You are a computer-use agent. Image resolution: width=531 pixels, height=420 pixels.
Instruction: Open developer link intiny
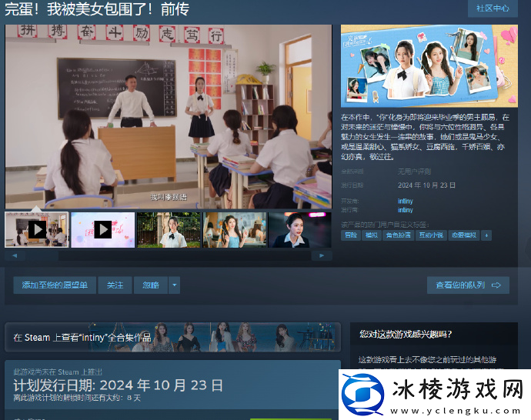click(405, 201)
